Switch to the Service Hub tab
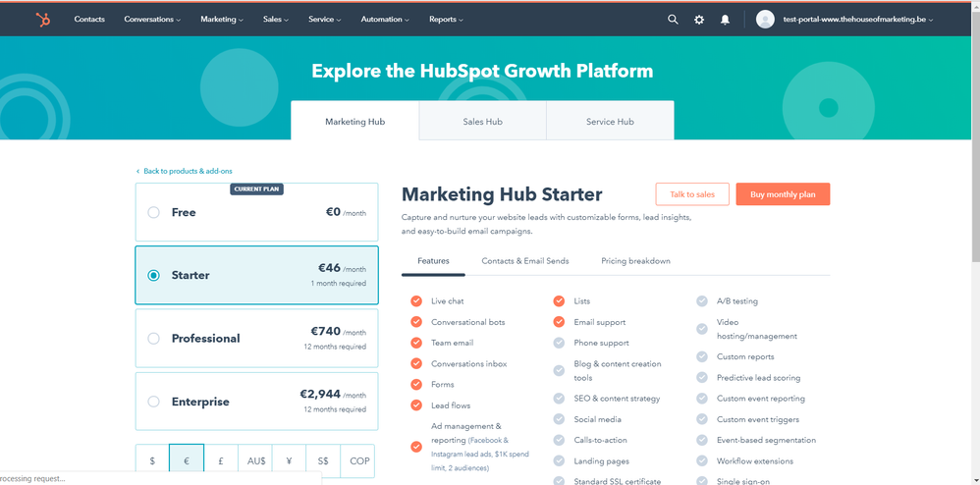980x485 pixels. click(x=610, y=122)
